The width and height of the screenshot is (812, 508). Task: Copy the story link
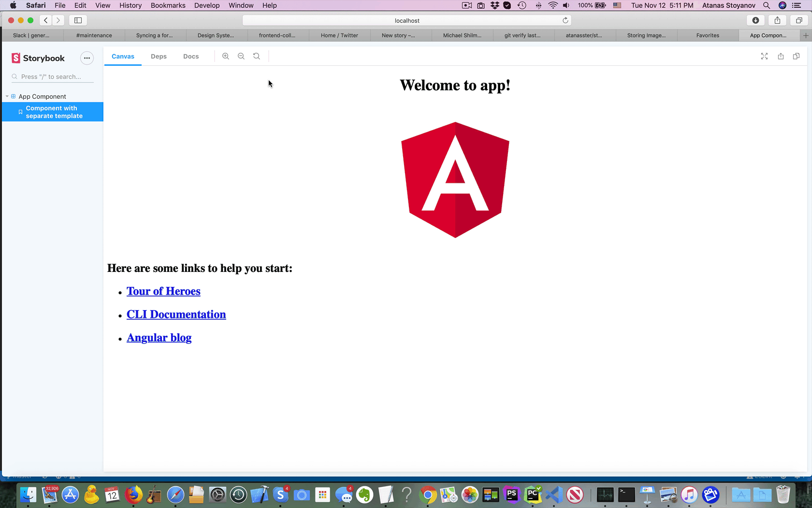796,56
